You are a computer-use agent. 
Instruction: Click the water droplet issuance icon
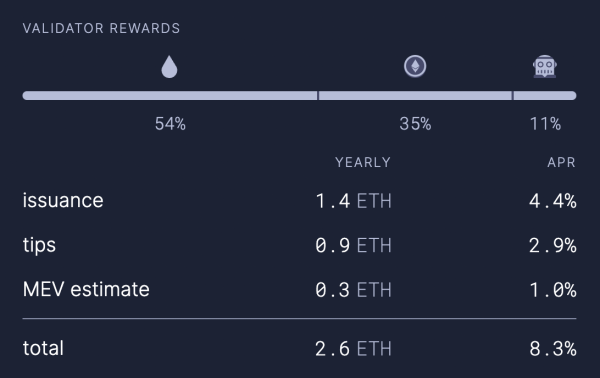(169, 67)
